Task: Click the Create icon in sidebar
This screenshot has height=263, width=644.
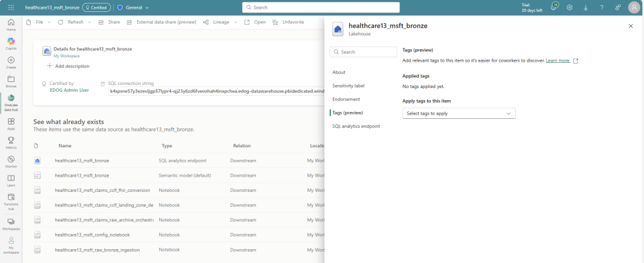Action: click(x=11, y=62)
